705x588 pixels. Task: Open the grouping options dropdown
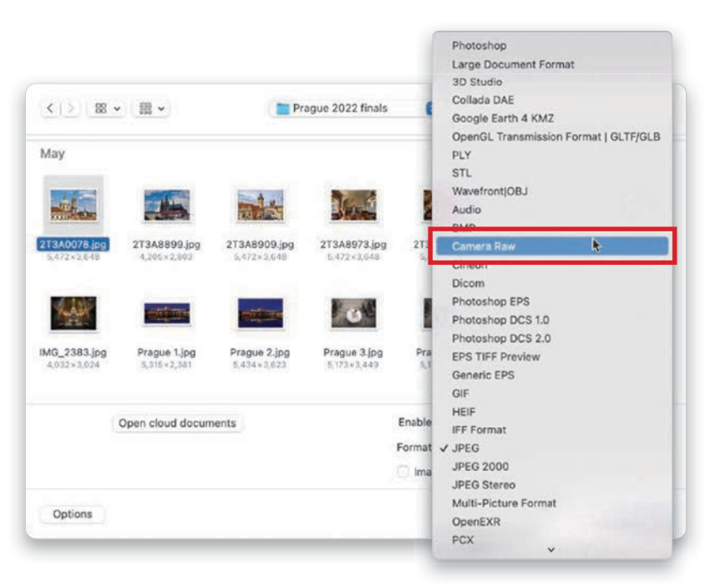151,109
